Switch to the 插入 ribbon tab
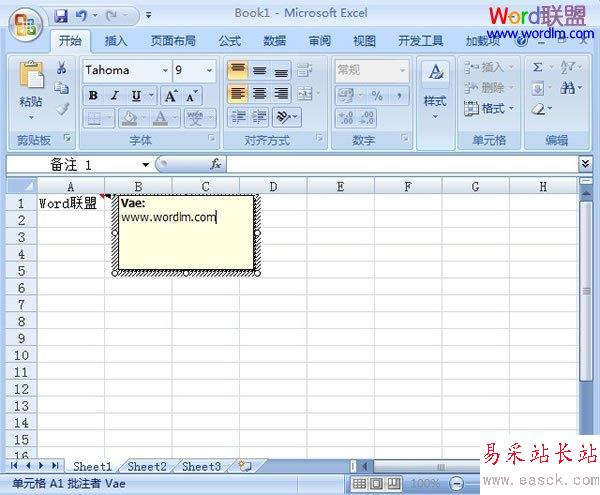 pos(116,41)
